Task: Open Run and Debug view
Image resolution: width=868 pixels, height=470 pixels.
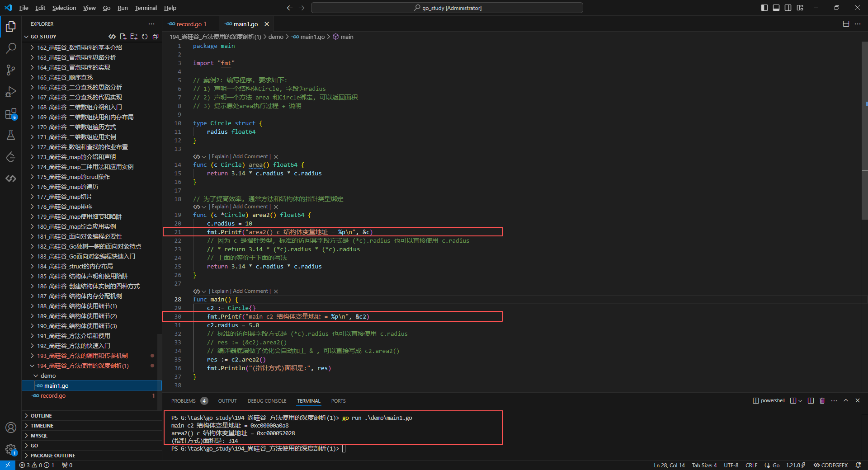Action: point(11,92)
